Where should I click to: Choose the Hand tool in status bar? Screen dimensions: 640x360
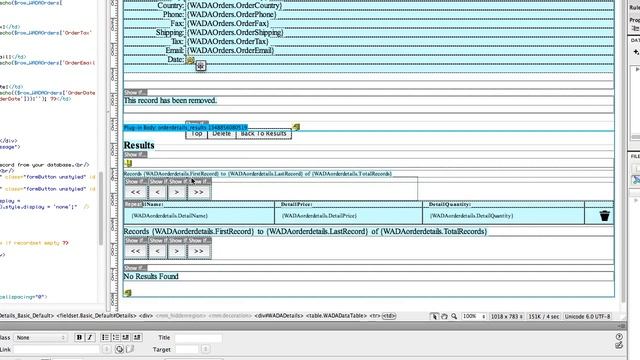pos(444,316)
